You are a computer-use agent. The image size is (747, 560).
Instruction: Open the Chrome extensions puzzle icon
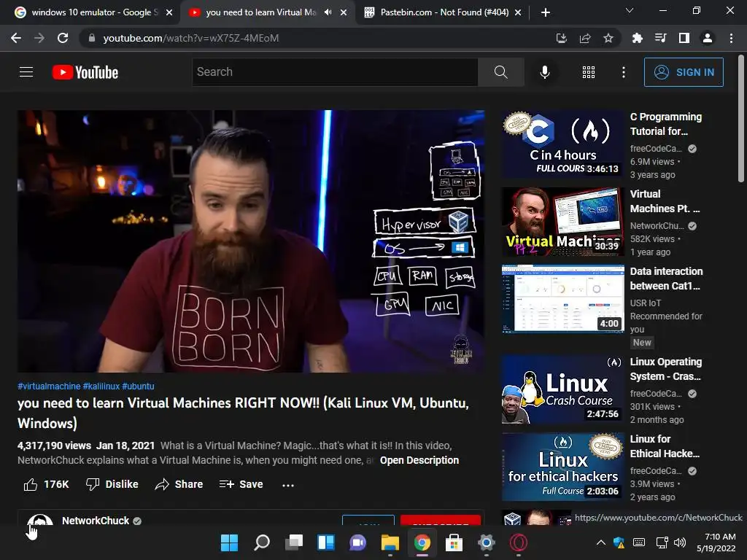tap(637, 38)
